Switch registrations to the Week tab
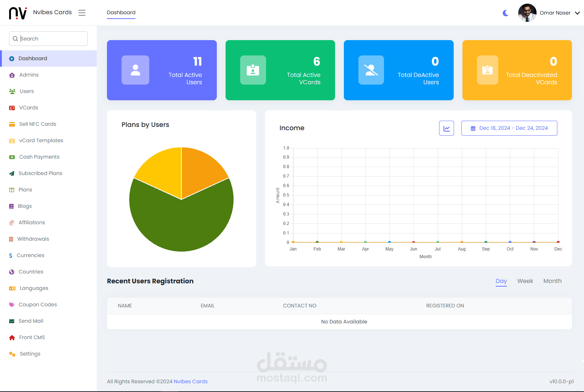The image size is (584, 392). (x=525, y=281)
